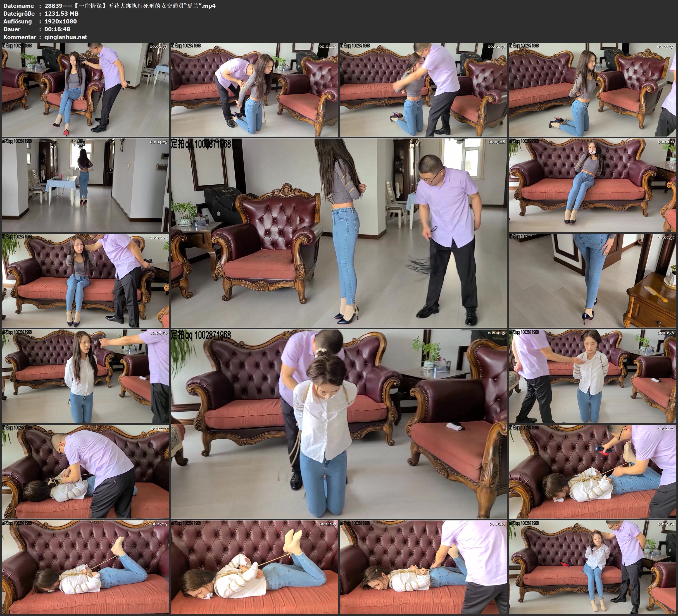Select the 00:10:36 thumbnail
The width and height of the screenshot is (678, 616).
[x=592, y=376]
